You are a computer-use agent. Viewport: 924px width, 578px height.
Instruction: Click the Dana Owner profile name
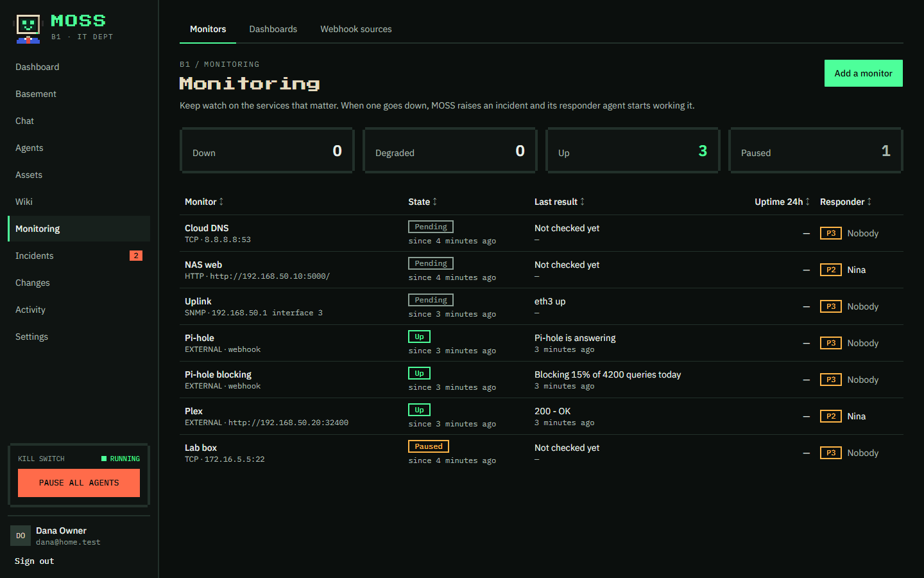point(61,530)
